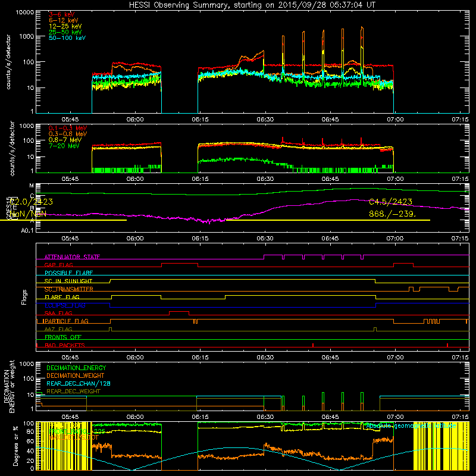
Task: Select the 868./-239. position annotation
Action: tap(392, 214)
